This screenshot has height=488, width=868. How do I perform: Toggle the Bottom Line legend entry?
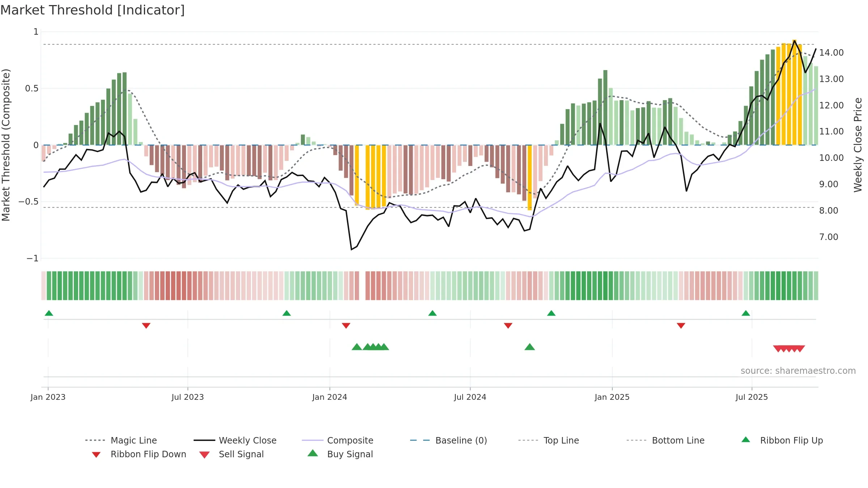665,440
